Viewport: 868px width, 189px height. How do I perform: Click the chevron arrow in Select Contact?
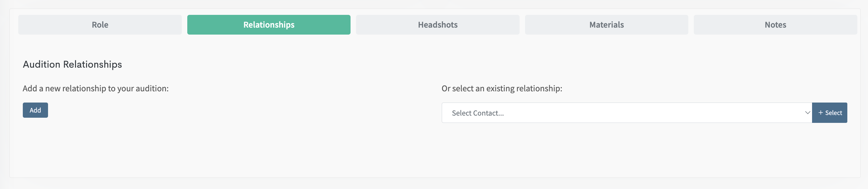coord(807,113)
